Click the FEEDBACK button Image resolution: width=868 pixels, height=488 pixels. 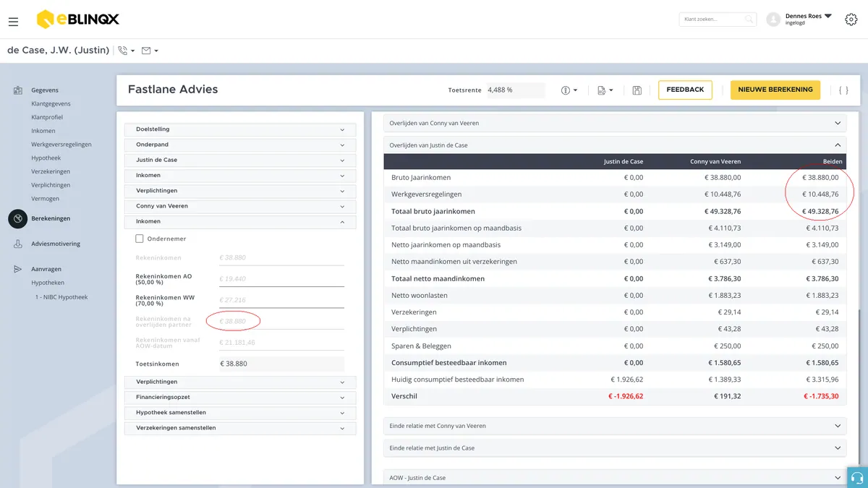[x=685, y=90]
